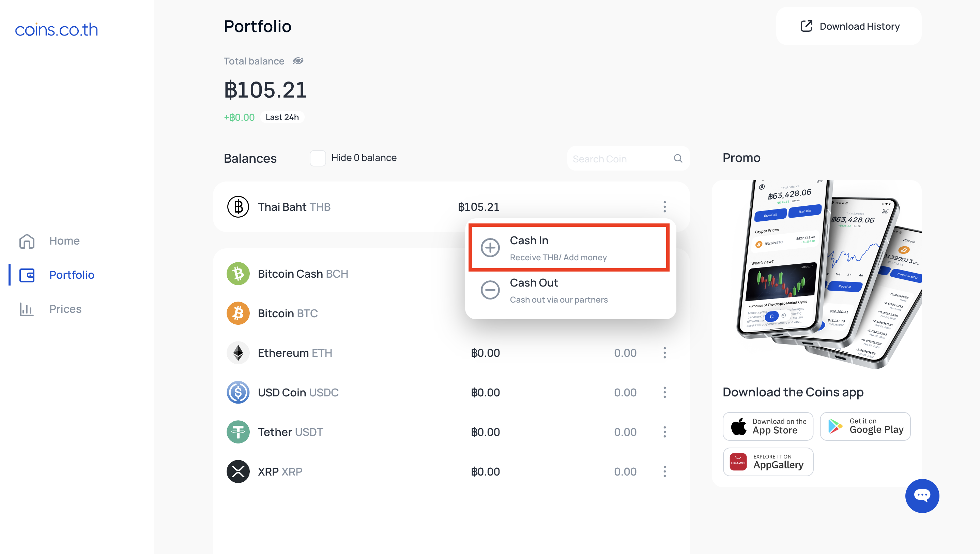Click the search magnifier icon
This screenshot has width=980, height=554.
pyautogui.click(x=678, y=158)
